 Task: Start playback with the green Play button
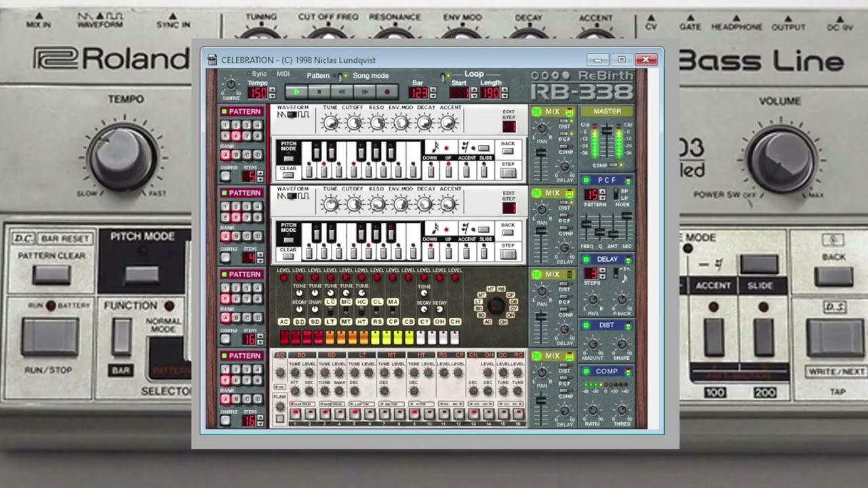(296, 91)
